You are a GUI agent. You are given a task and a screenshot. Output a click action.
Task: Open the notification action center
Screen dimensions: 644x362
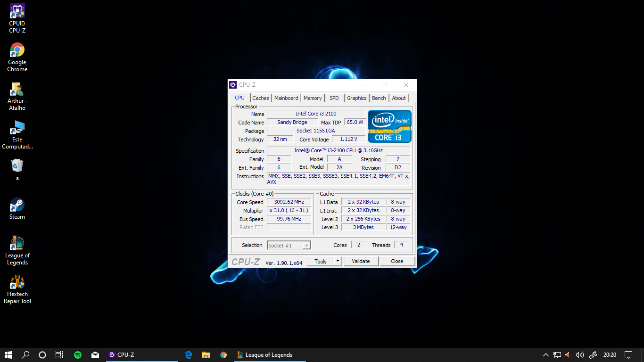(628, 355)
